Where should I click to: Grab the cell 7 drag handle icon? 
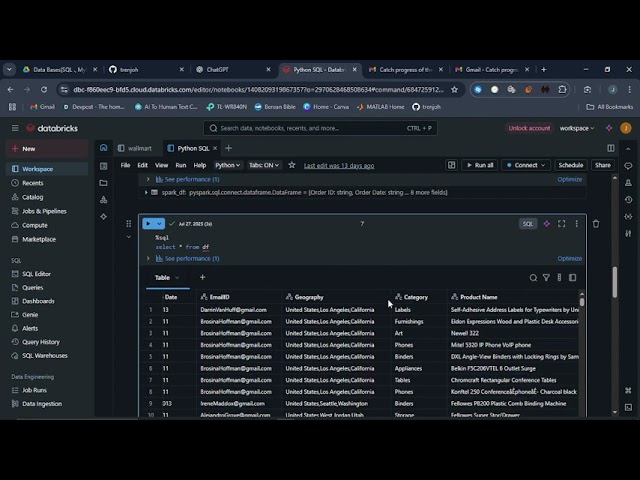pyautogui.click(x=129, y=224)
